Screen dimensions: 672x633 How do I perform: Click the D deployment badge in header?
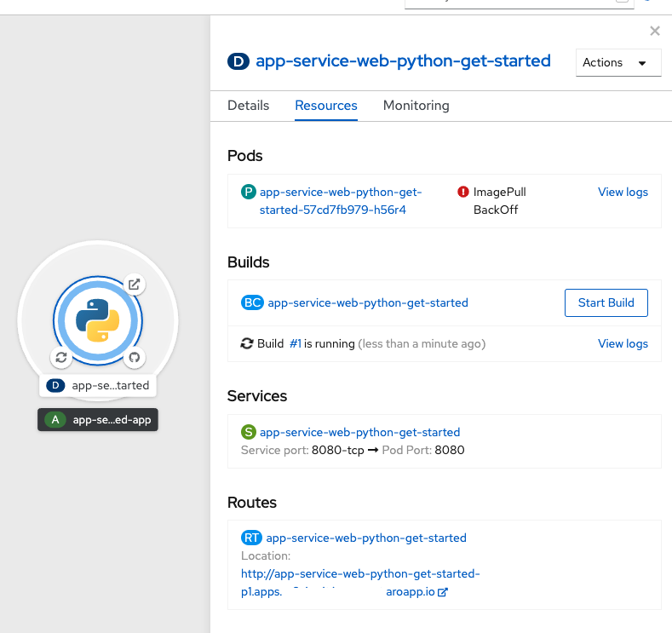(238, 61)
